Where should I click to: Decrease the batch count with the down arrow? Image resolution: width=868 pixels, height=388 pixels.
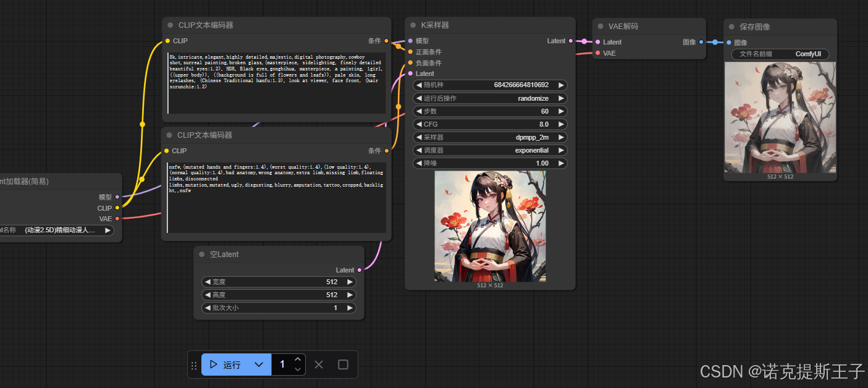point(298,369)
